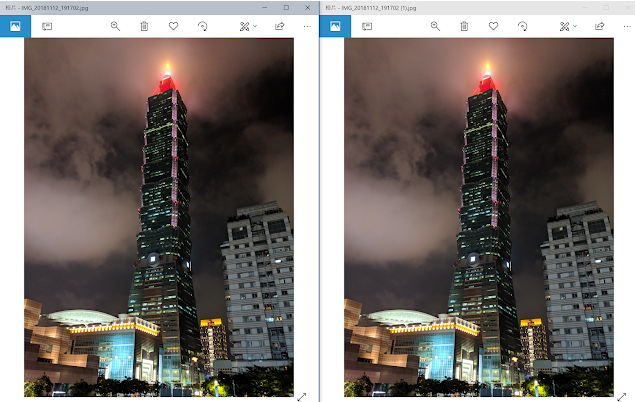Click the collection view icon in left window

tap(15, 26)
